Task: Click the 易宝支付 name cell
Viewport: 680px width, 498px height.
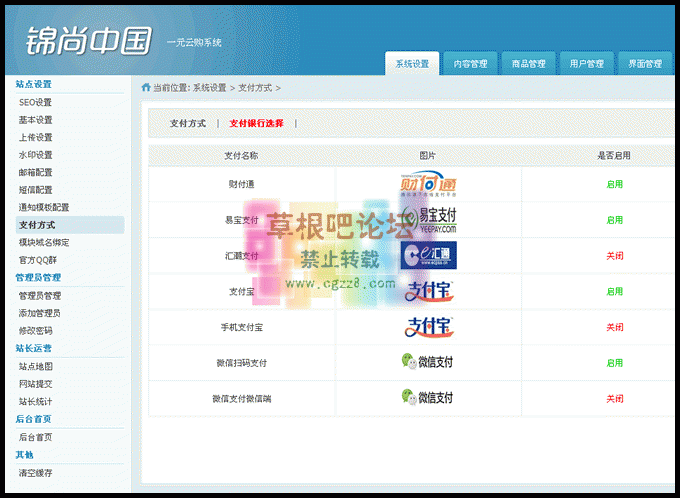Action: pos(241,220)
